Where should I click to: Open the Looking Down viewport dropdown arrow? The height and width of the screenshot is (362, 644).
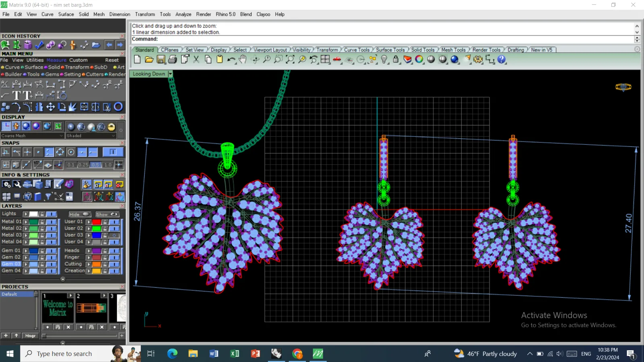click(170, 74)
